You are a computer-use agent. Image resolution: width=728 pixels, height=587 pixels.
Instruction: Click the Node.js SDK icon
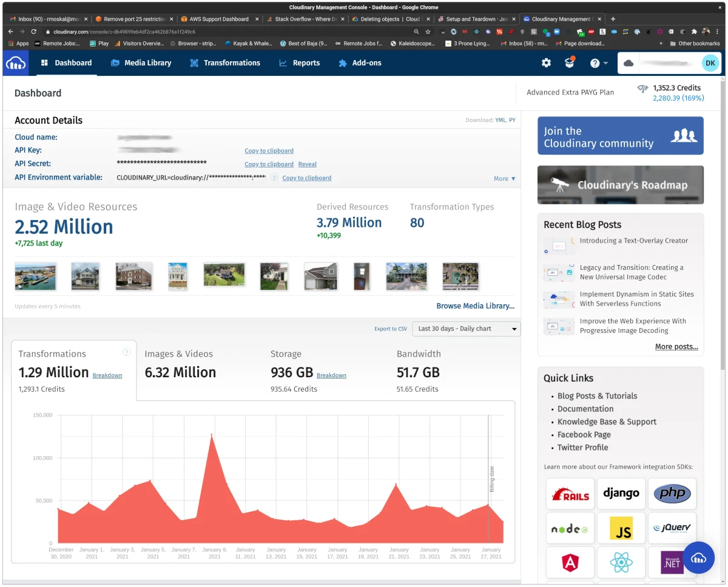570,528
